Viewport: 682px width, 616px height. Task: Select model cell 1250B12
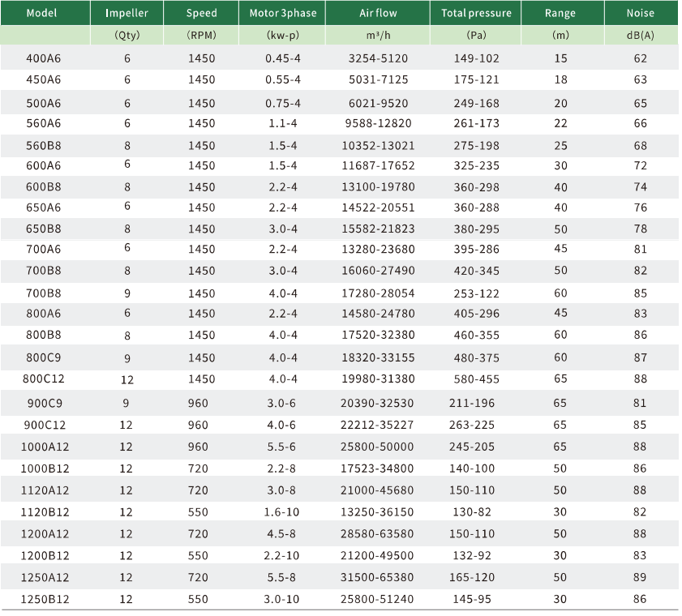coord(45,599)
